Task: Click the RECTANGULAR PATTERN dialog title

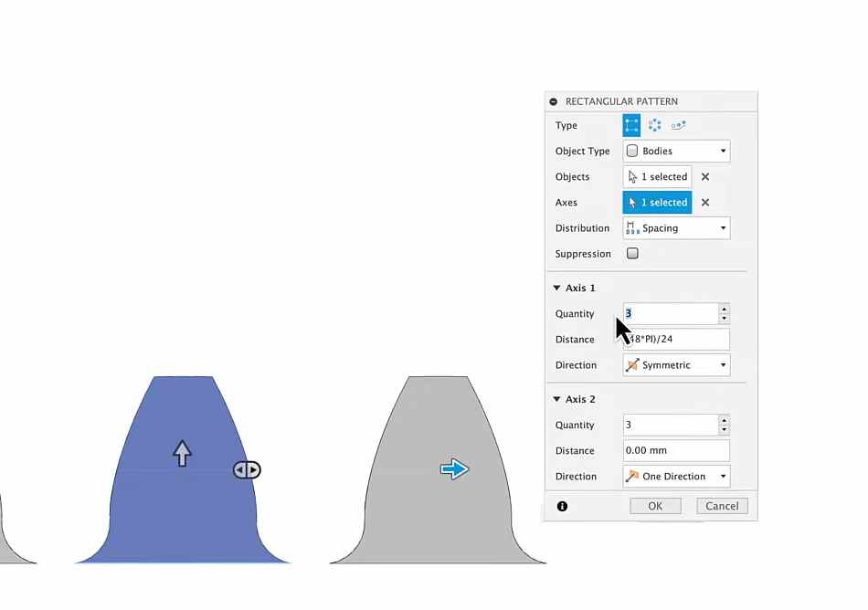Action: point(621,101)
